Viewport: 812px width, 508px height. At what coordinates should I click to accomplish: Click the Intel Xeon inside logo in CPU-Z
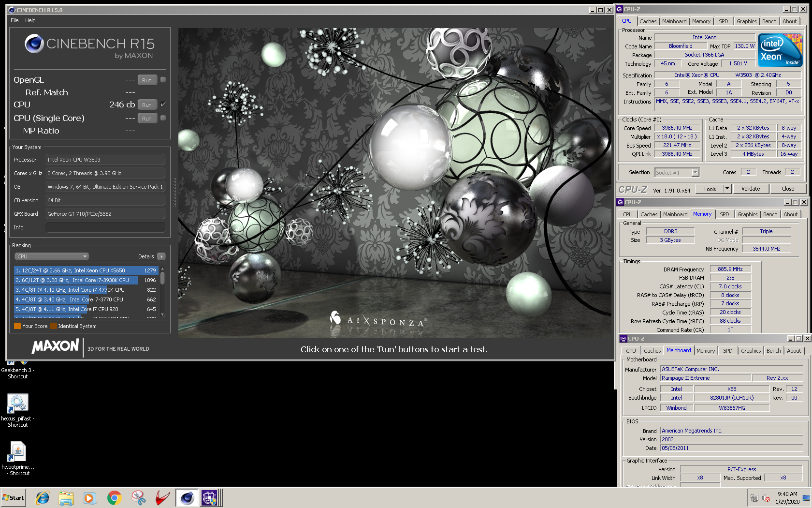click(x=780, y=50)
